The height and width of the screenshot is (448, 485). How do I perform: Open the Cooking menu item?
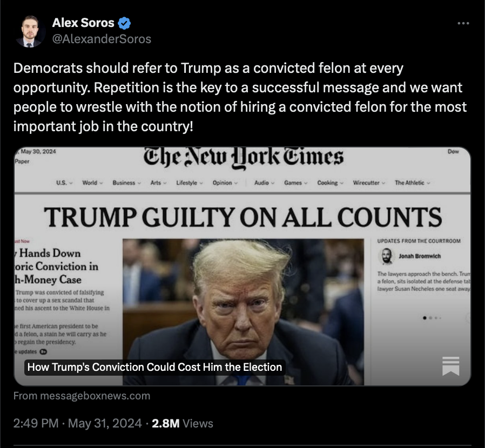[331, 183]
